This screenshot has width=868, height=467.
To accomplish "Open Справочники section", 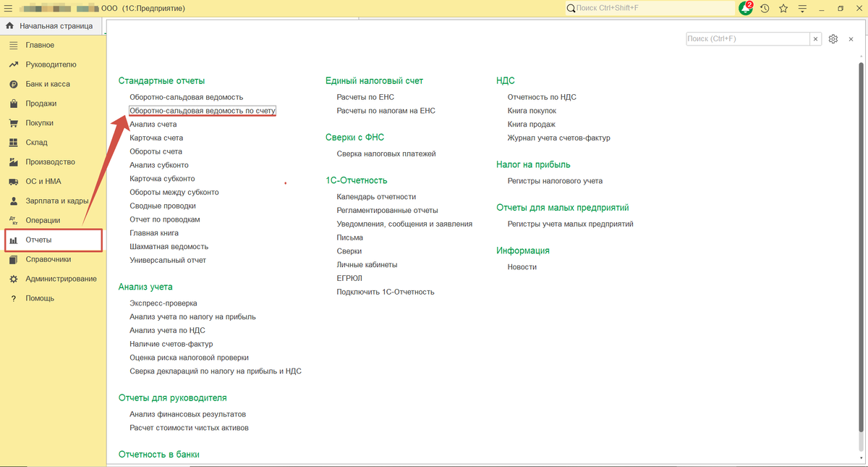I will (x=48, y=259).
